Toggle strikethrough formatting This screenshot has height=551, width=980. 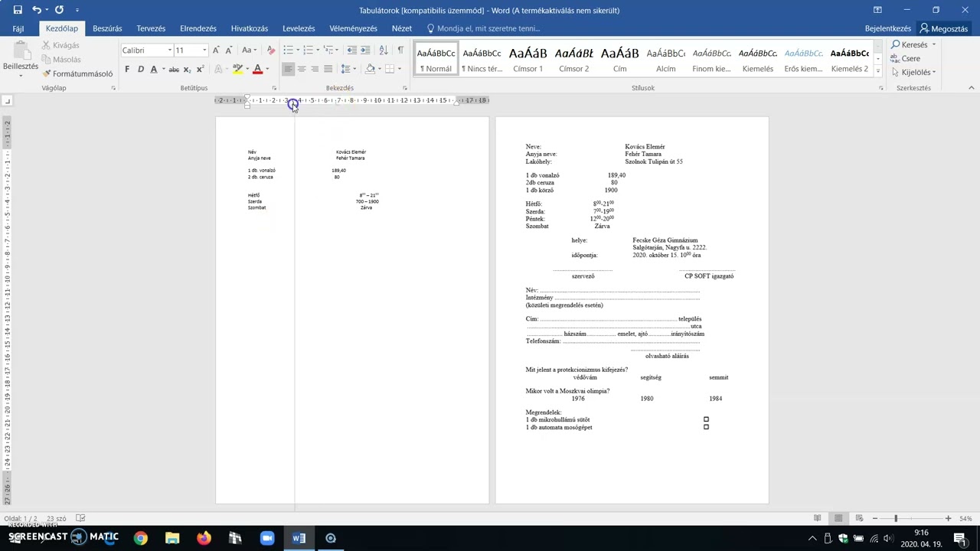(174, 69)
